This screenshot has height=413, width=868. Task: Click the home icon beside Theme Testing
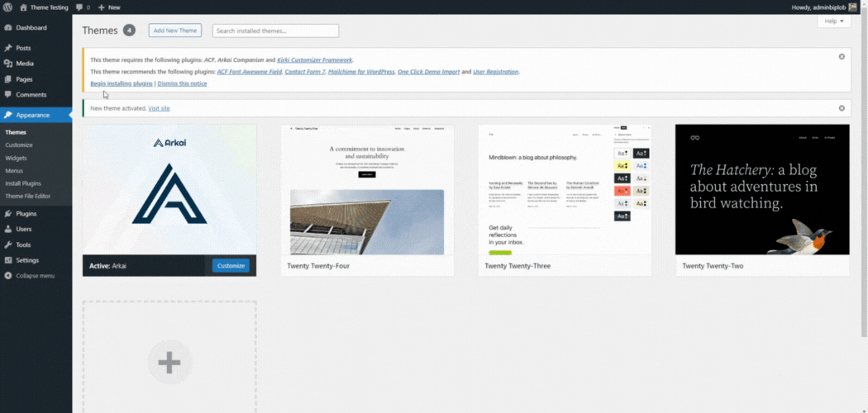[23, 7]
